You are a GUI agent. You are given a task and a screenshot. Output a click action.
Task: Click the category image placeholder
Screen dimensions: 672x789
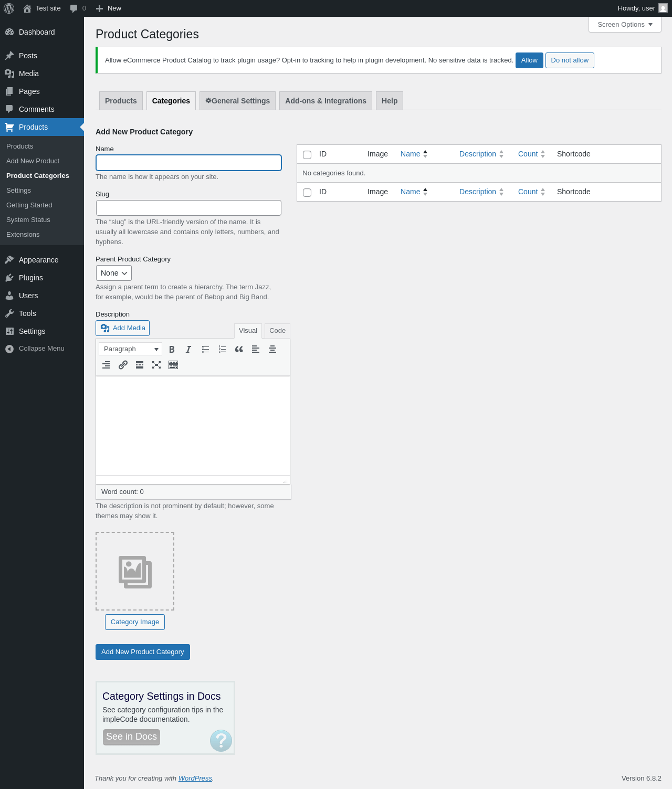pos(135,571)
